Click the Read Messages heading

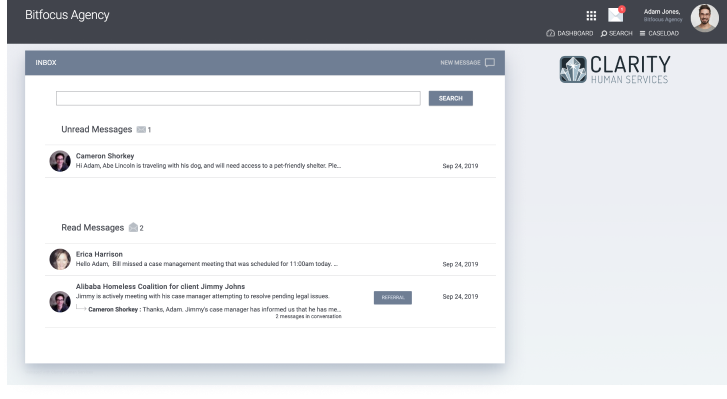(93, 228)
